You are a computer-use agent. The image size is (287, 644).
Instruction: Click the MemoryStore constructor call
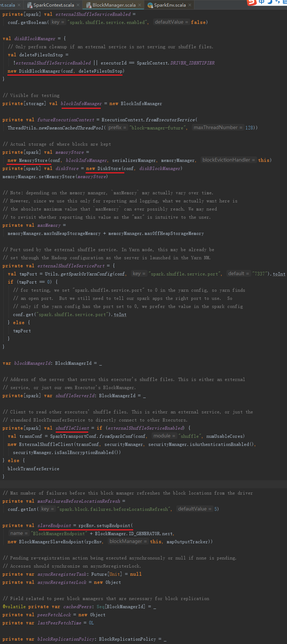click(x=33, y=160)
